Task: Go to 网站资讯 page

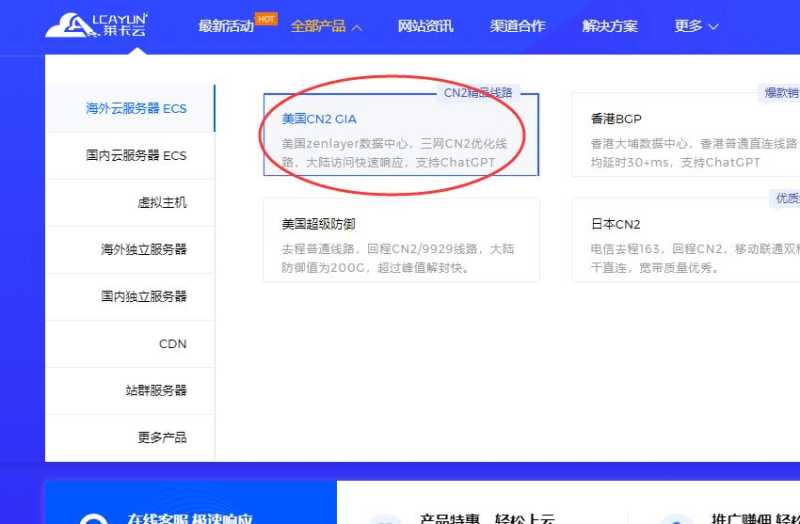Action: click(x=426, y=26)
